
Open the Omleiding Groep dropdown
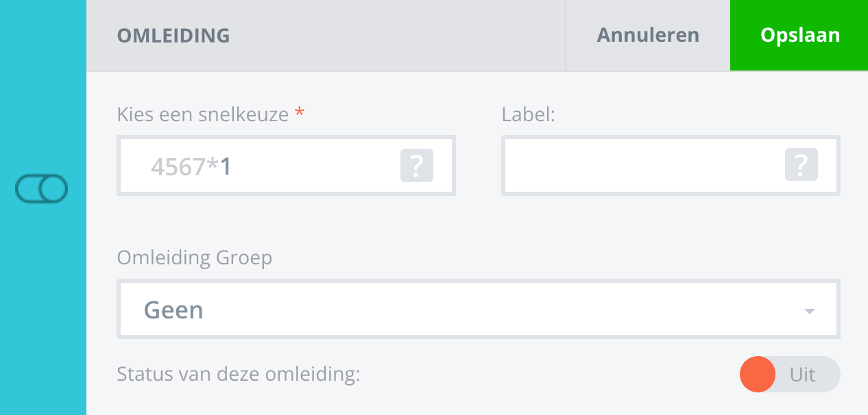(x=478, y=310)
